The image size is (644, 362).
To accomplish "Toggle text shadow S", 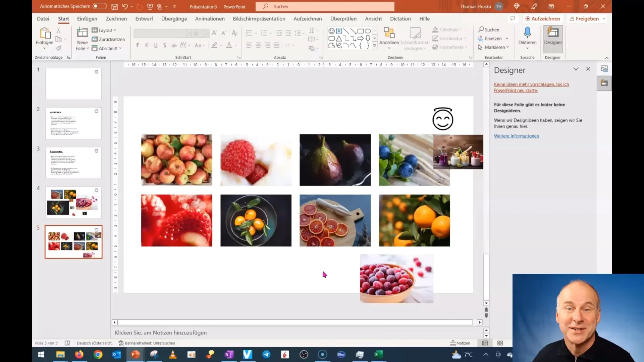I will (165, 45).
